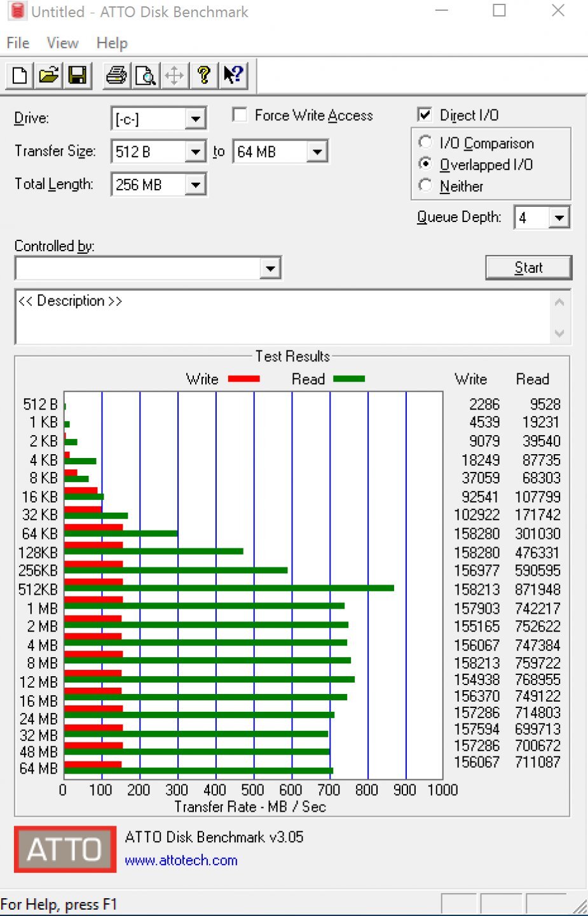Open the Drive dropdown
Screen dimensions: 588x916
click(x=196, y=119)
